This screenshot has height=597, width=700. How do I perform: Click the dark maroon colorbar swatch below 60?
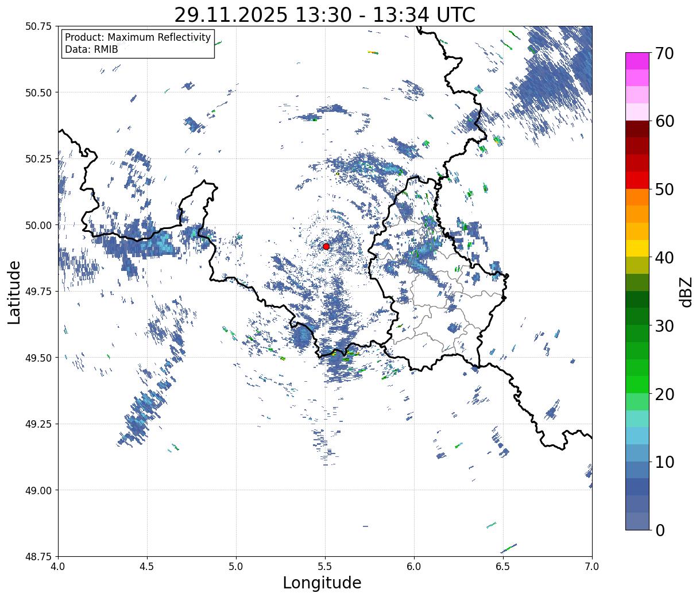(x=637, y=129)
